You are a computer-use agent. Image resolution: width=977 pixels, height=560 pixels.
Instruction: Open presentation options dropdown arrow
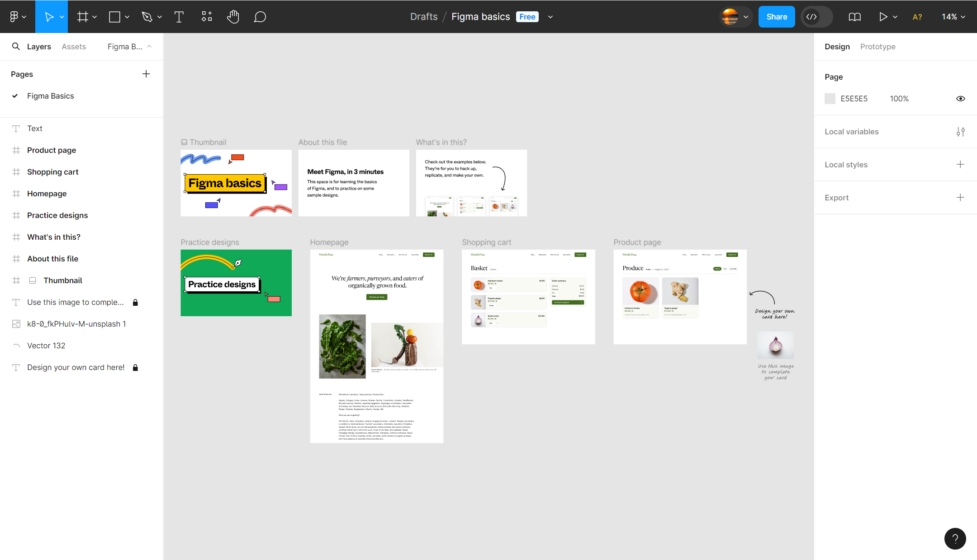point(895,17)
